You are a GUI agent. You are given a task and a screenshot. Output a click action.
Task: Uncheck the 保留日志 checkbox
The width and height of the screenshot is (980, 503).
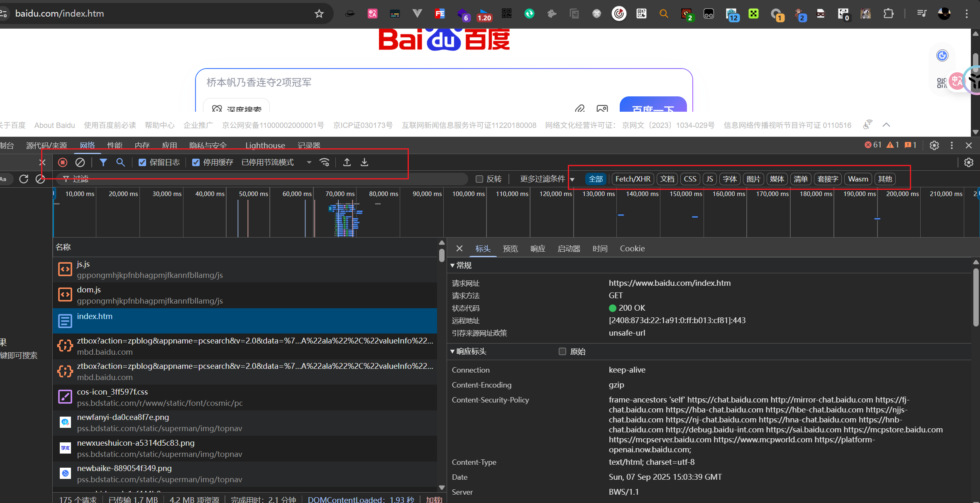142,162
